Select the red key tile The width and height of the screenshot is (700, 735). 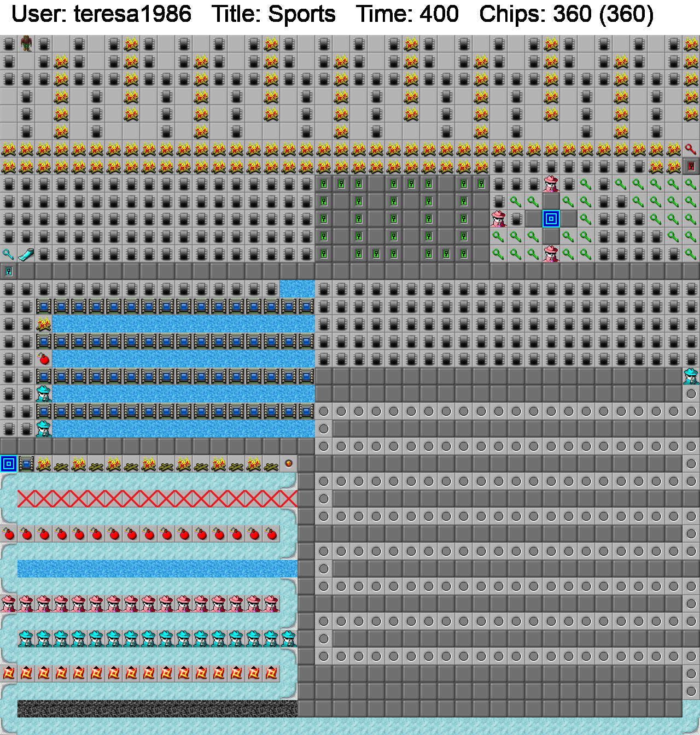tap(691, 149)
